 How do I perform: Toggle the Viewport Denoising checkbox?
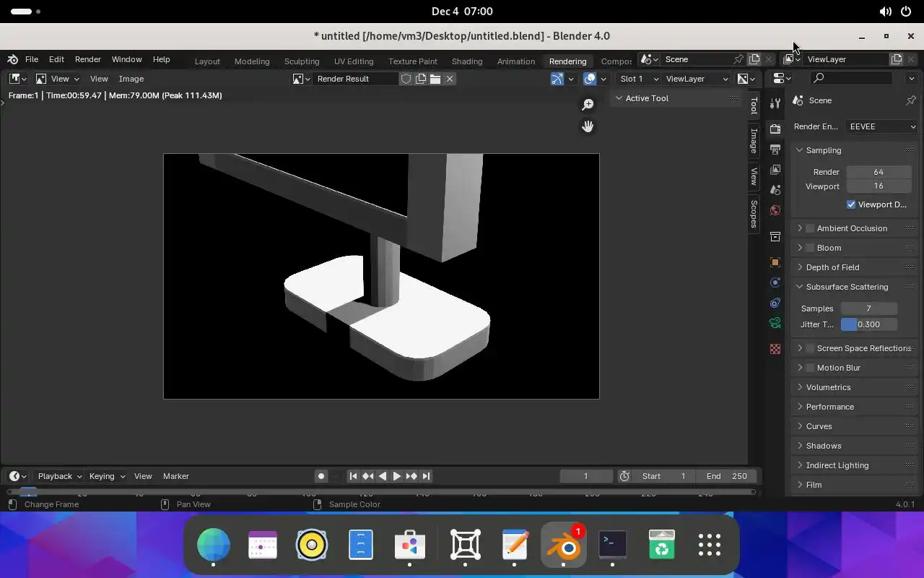coord(851,204)
